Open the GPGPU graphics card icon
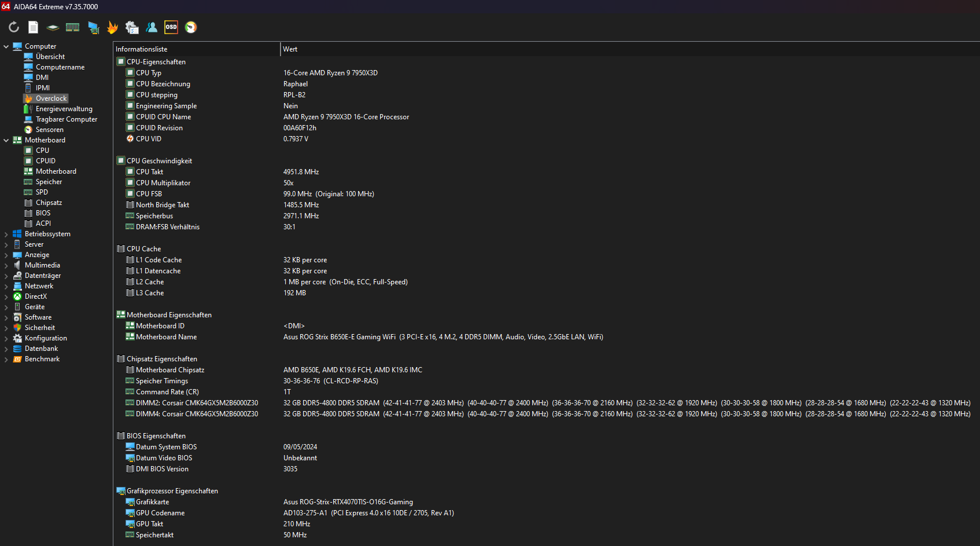 93,27
